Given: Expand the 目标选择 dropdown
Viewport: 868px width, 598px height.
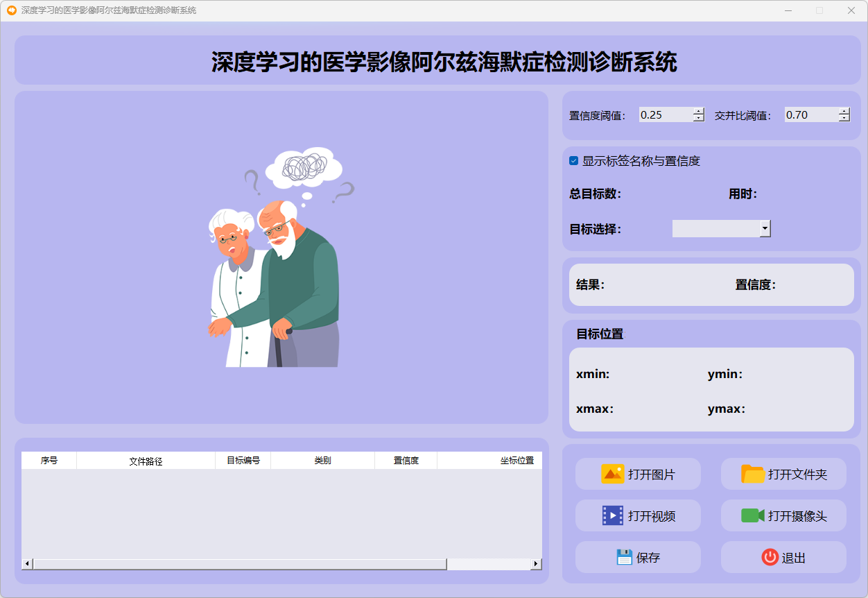Looking at the screenshot, I should pyautogui.click(x=765, y=228).
